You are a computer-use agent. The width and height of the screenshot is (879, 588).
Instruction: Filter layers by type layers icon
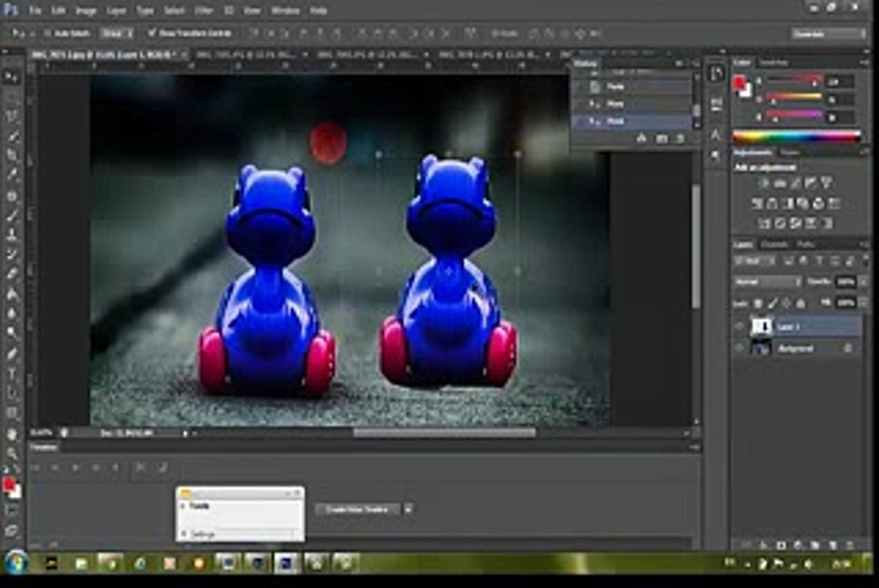tap(819, 261)
